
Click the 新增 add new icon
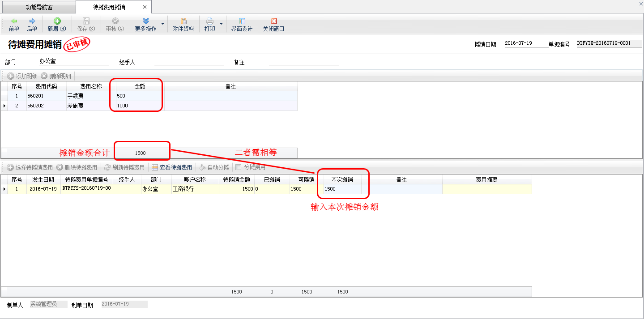pos(57,21)
